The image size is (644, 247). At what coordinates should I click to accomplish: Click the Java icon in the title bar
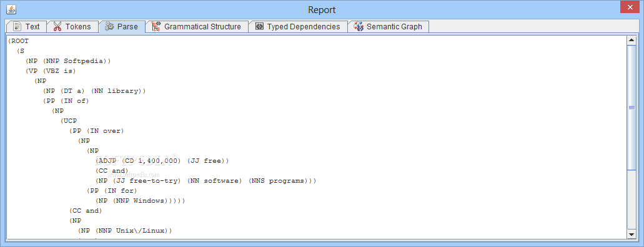(x=11, y=9)
